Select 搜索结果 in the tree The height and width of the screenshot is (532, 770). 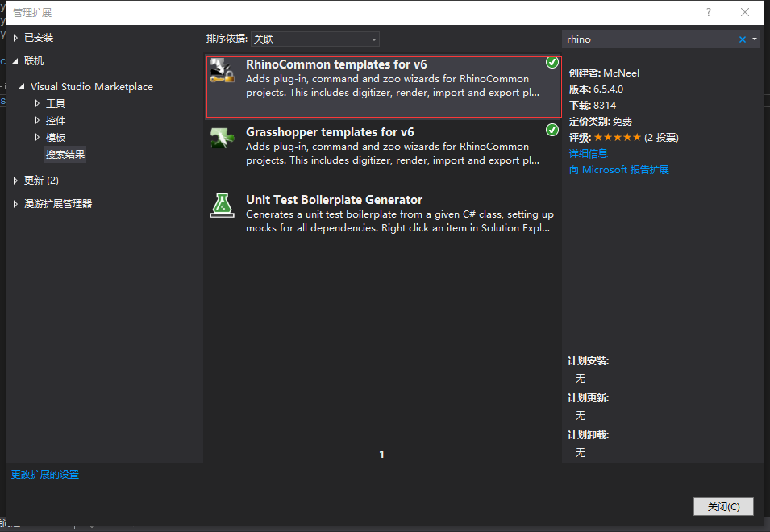coord(65,155)
